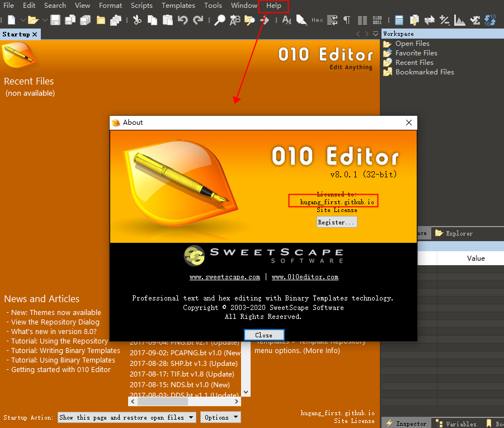Switch to Hex edit mode in toolbar
Image resolution: width=504 pixels, height=428 pixels.
point(317,20)
